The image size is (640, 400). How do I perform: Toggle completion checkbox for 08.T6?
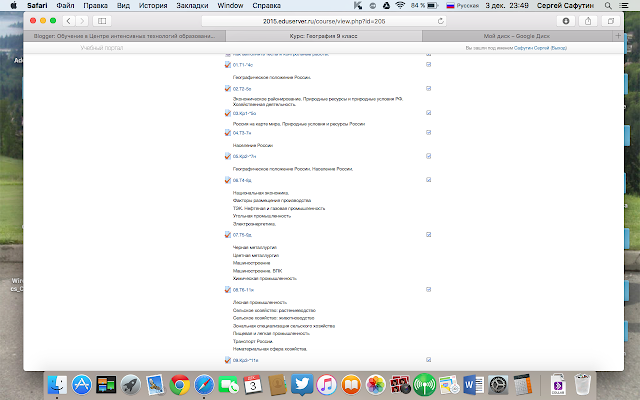(429, 289)
